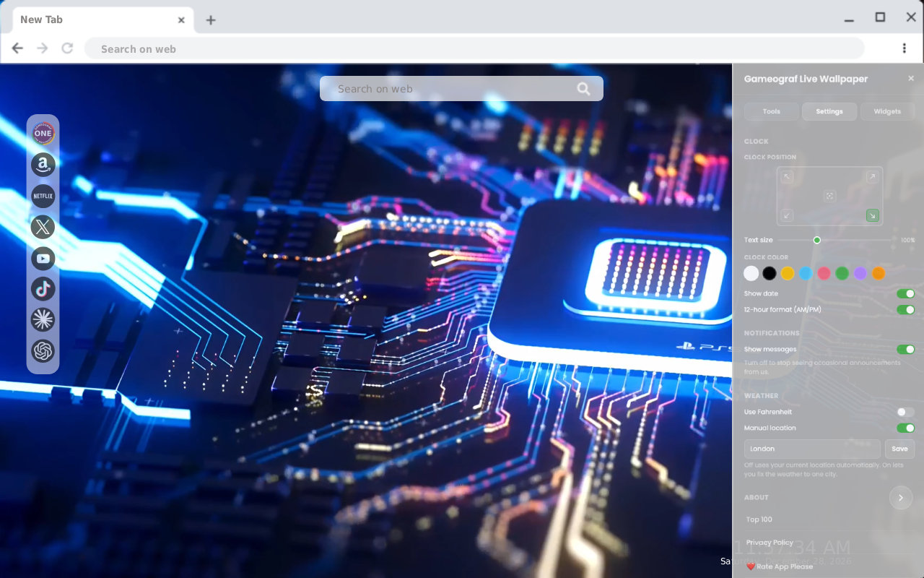Reload the page with the refresh icon
Image resolution: width=924 pixels, height=578 pixels.
coord(67,48)
